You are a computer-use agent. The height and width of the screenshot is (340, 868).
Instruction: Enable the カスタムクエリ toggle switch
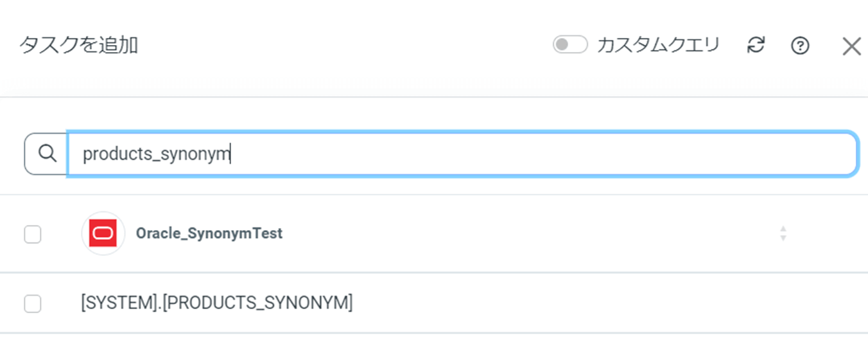pyautogui.click(x=569, y=45)
